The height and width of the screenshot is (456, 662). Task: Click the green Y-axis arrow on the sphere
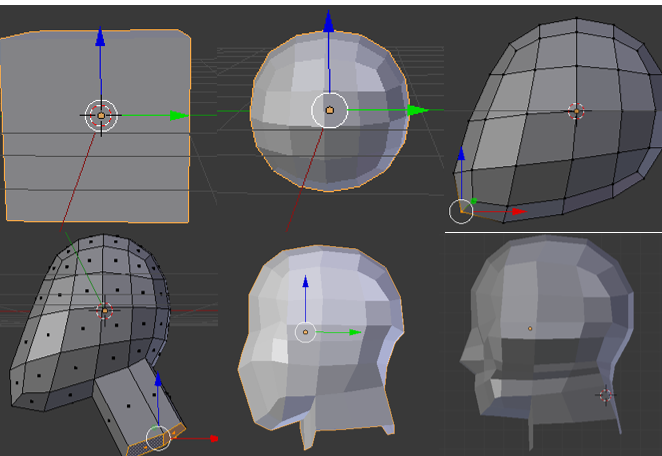[418, 110]
